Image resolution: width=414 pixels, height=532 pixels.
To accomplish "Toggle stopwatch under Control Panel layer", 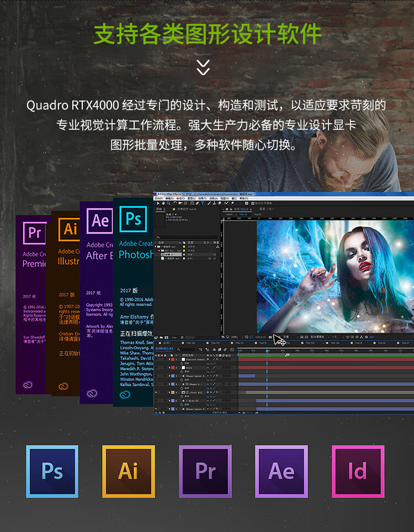I will 182,364.
